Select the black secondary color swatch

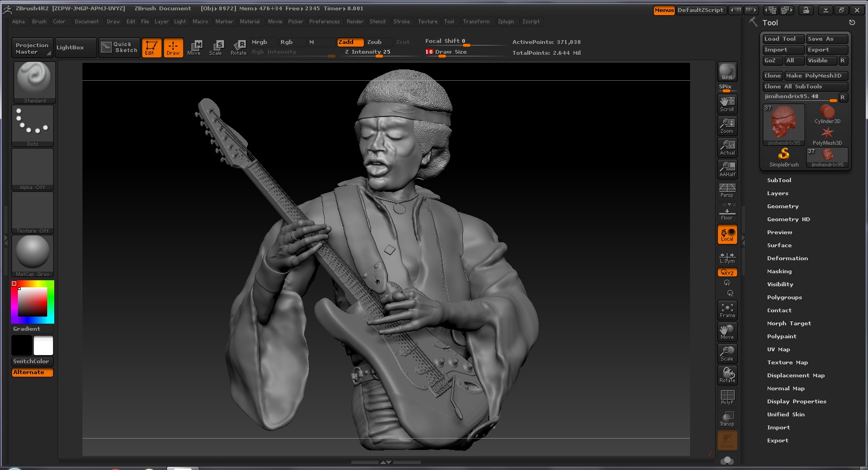[x=22, y=345]
